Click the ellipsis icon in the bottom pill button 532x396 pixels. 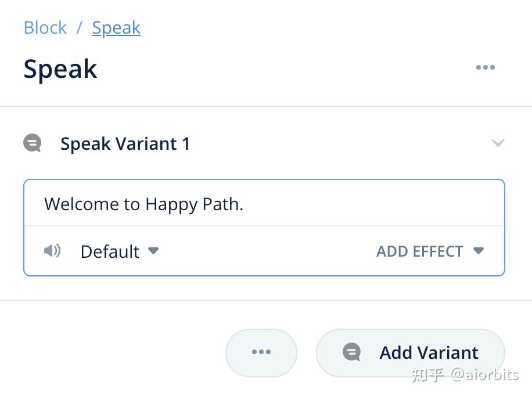261,352
